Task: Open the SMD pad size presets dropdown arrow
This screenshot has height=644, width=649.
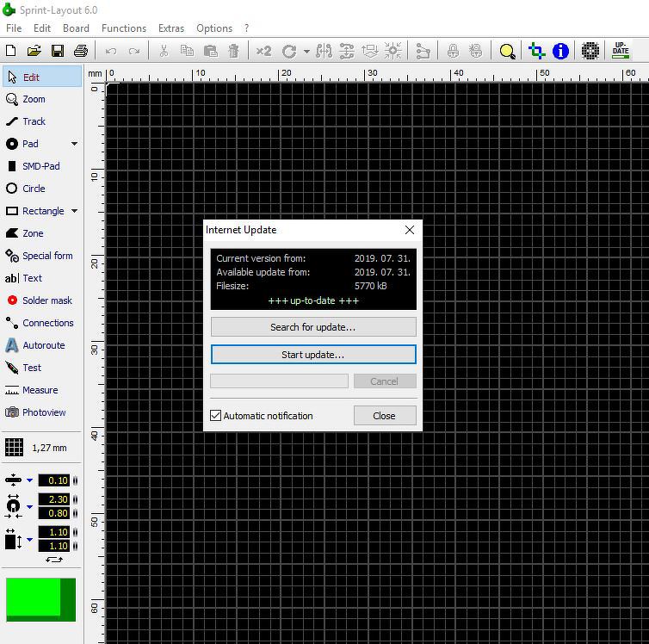Action: (x=30, y=540)
